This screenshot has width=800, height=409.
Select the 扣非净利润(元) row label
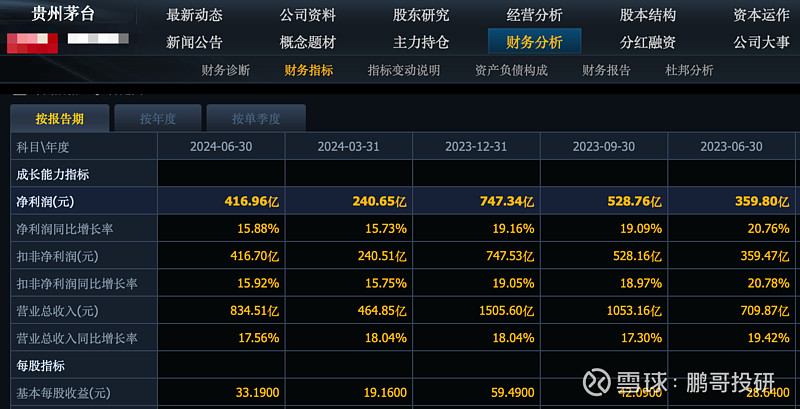pos(57,257)
